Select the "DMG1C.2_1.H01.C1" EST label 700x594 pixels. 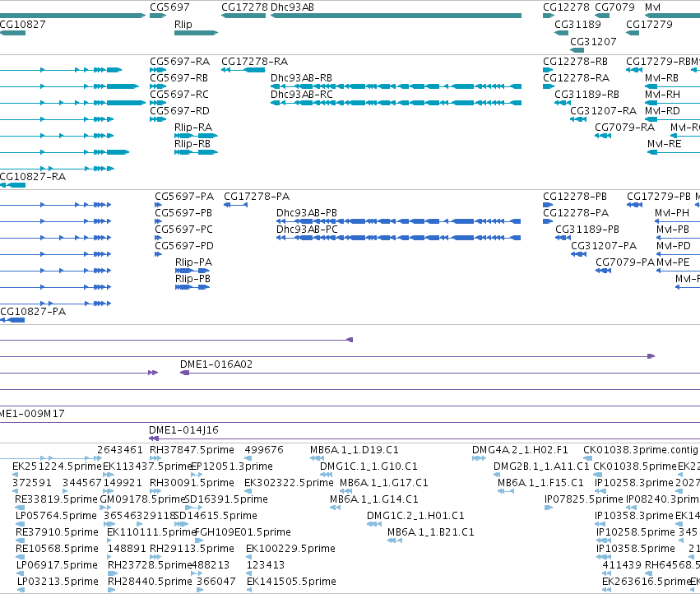[x=415, y=515]
